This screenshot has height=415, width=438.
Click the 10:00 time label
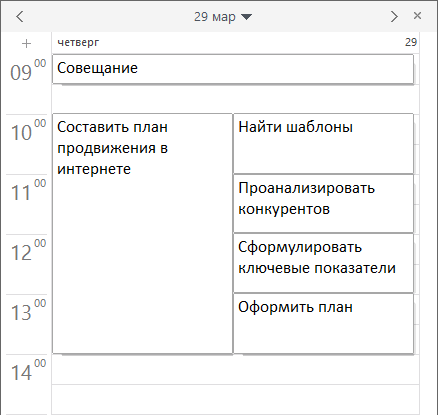pyautogui.click(x=28, y=130)
